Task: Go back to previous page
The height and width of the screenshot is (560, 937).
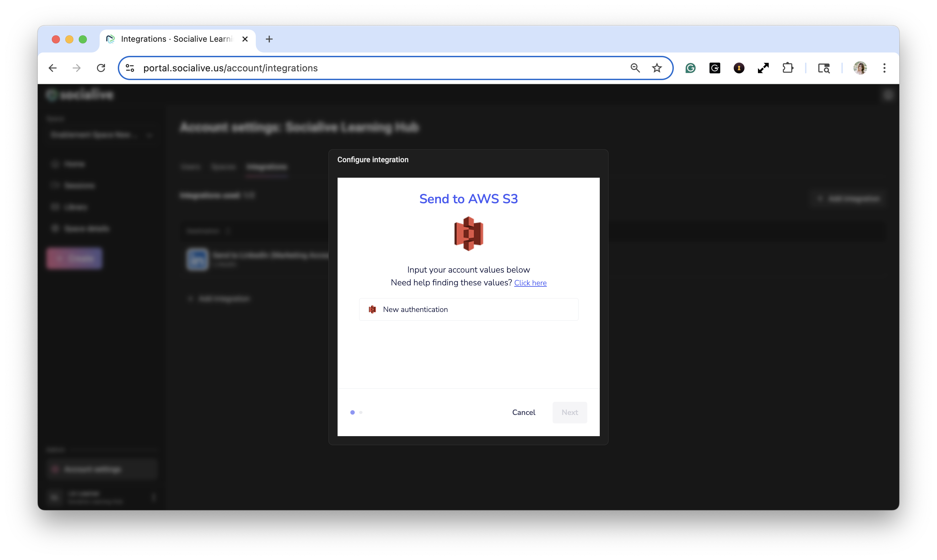Action: tap(53, 68)
